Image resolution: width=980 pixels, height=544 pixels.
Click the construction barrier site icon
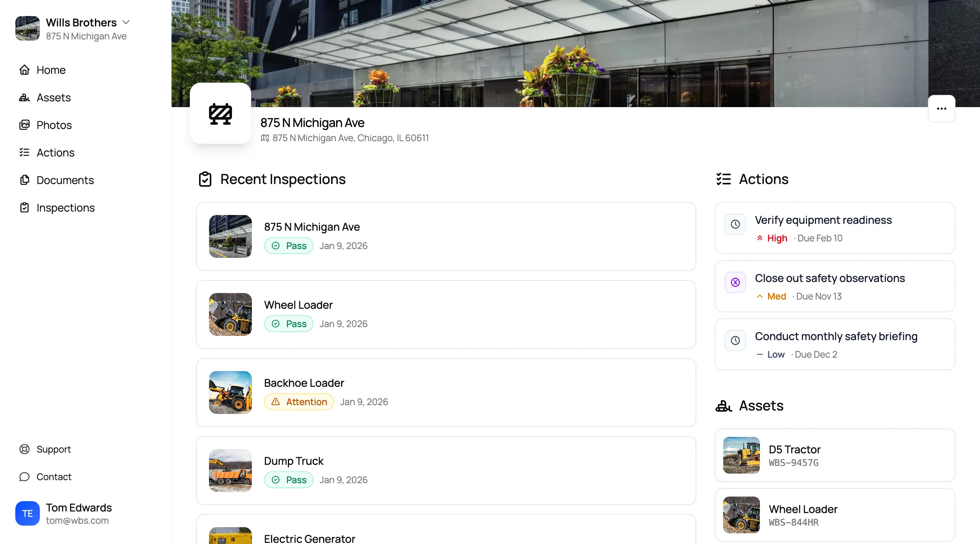point(220,114)
